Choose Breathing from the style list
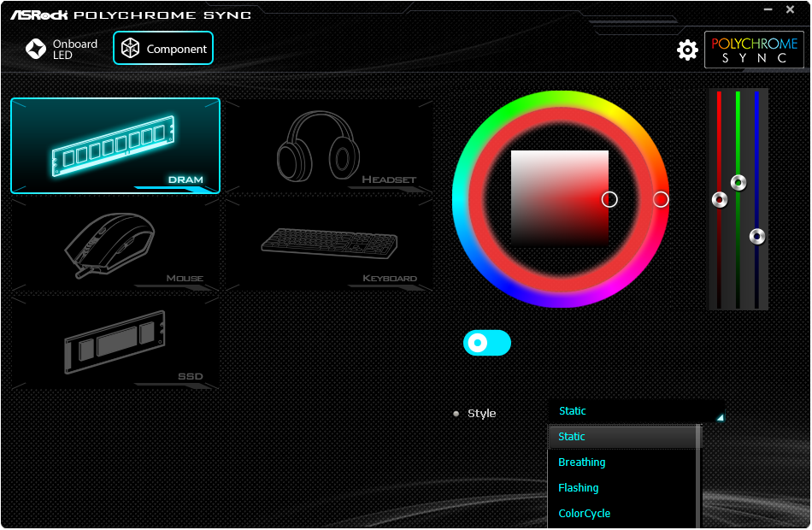Image resolution: width=812 pixels, height=530 pixels. (x=623, y=462)
